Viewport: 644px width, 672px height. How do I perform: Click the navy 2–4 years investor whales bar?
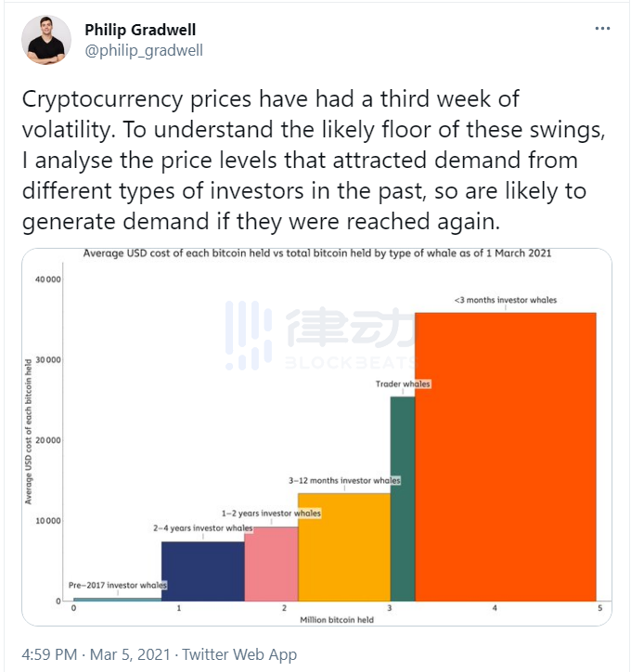coord(202,570)
